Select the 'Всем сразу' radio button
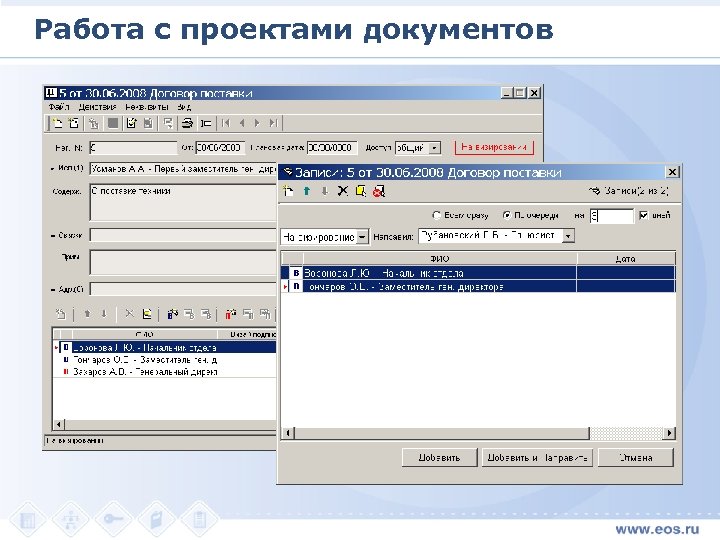The width and height of the screenshot is (720, 540). click(x=436, y=215)
